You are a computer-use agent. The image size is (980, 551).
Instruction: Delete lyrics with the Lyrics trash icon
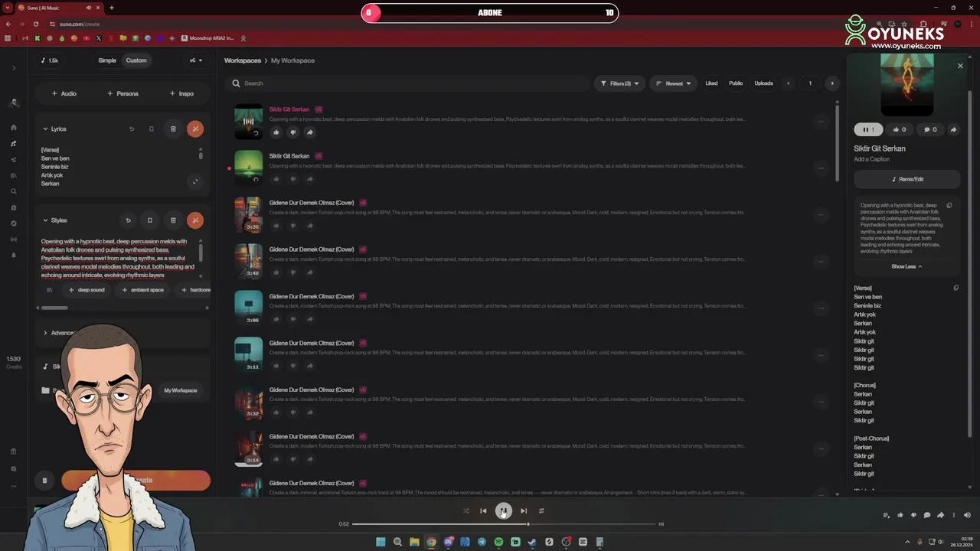click(173, 129)
